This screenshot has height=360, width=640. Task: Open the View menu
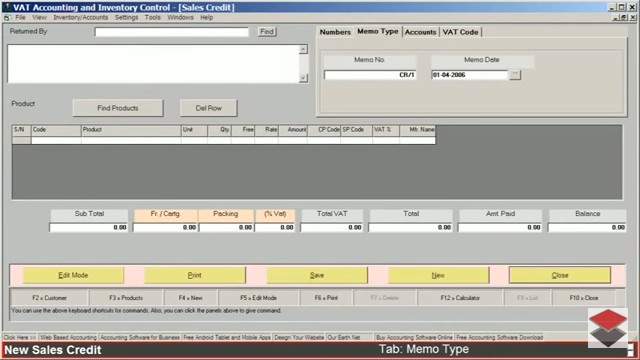click(39, 18)
